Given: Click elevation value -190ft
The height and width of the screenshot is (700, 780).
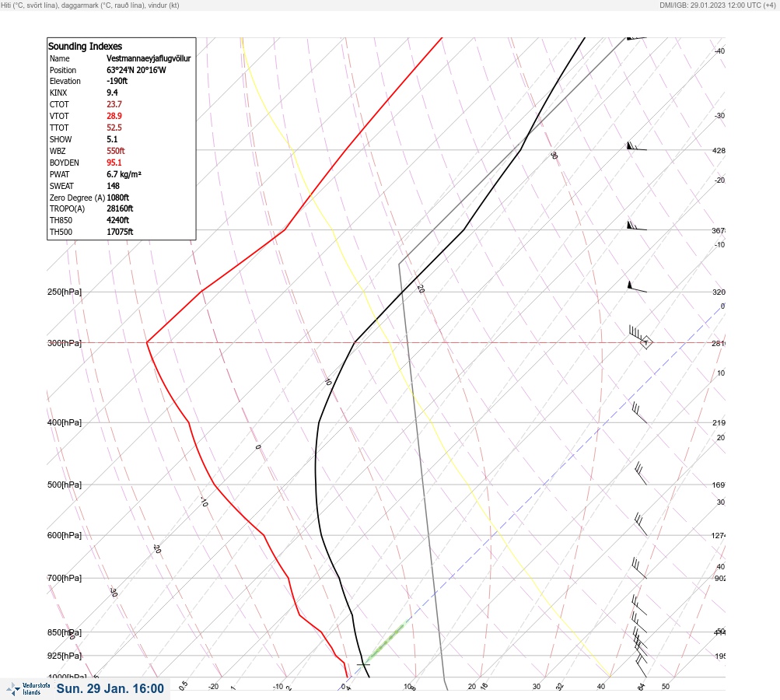Looking at the screenshot, I should [x=117, y=81].
